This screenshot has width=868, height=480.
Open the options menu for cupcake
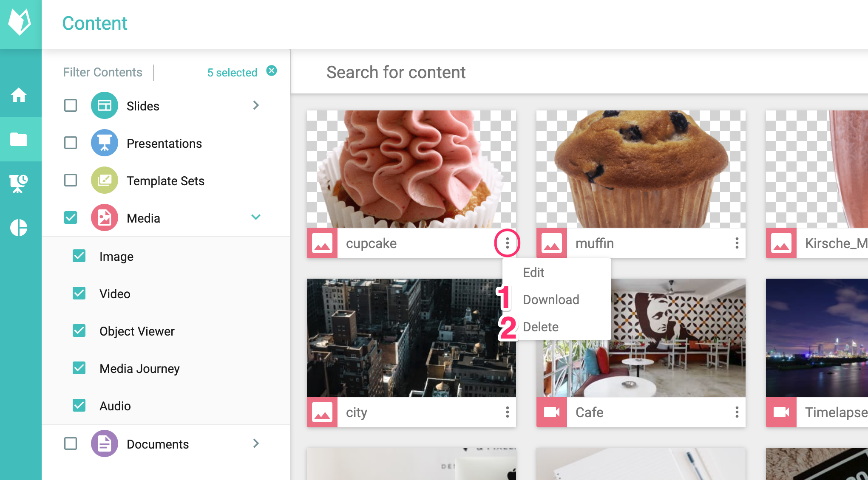[x=508, y=243]
